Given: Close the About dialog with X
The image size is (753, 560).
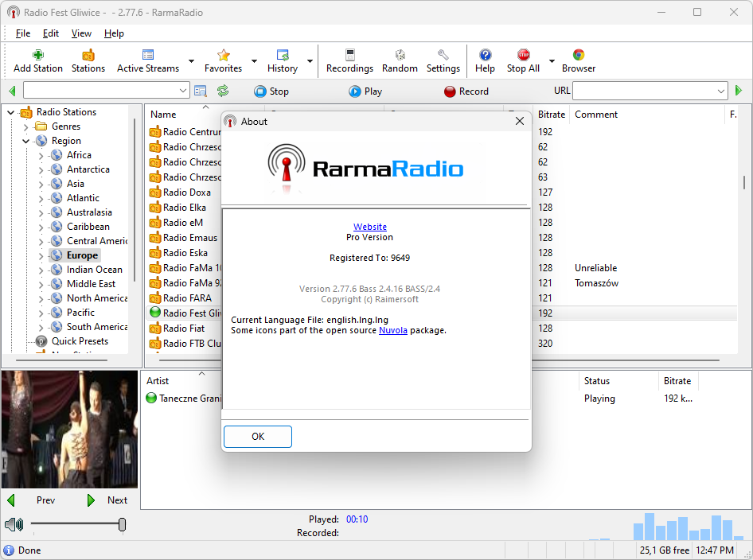Looking at the screenshot, I should click(519, 121).
